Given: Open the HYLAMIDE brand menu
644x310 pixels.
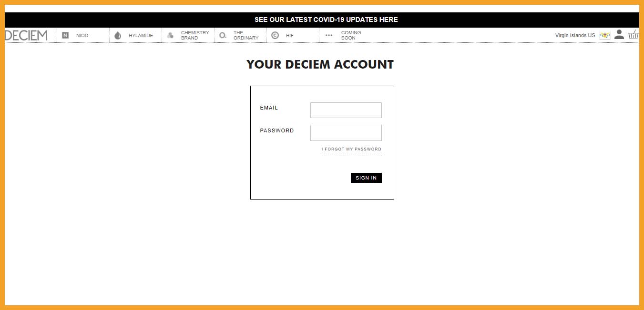Looking at the screenshot, I should click(141, 36).
